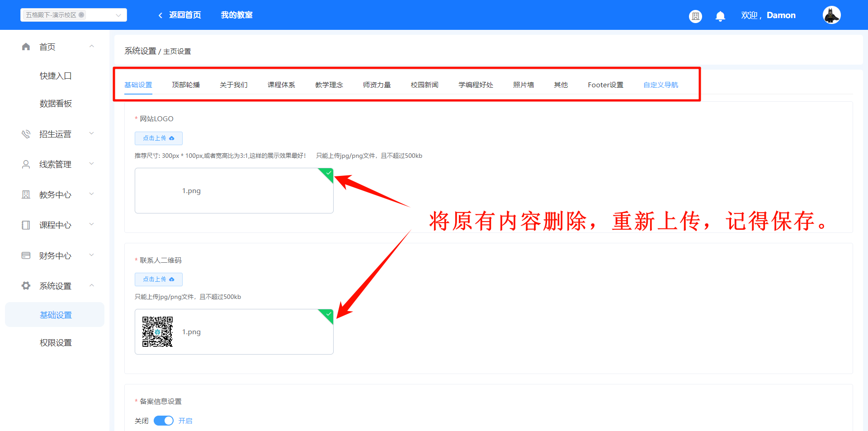Open the 教学理念 tab
Screen dimensions: 868x431
tap(329, 85)
